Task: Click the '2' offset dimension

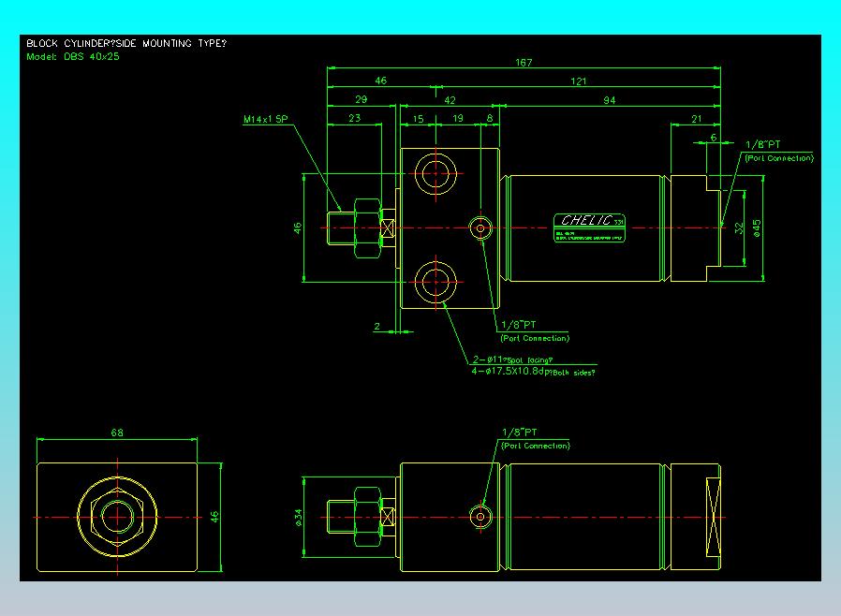Action: click(377, 326)
